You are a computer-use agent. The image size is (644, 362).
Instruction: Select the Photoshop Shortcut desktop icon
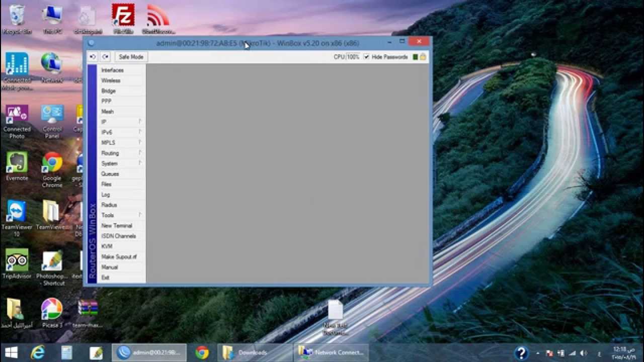[52, 267]
